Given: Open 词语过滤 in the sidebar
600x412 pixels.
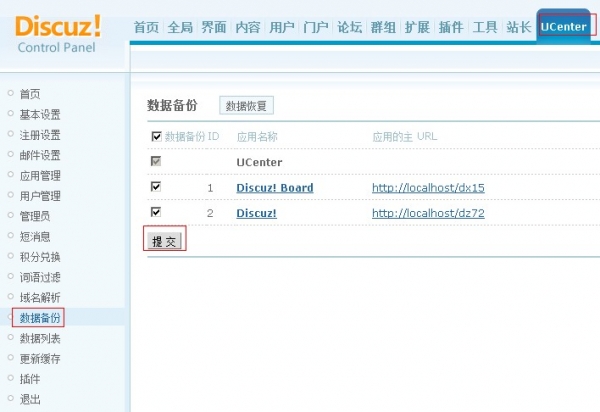Looking at the screenshot, I should (x=40, y=277).
